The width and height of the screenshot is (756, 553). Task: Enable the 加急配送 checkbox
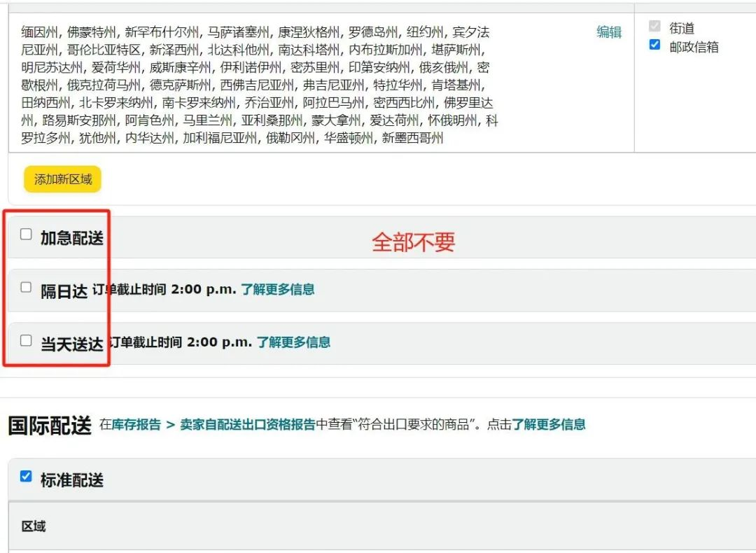point(26,234)
